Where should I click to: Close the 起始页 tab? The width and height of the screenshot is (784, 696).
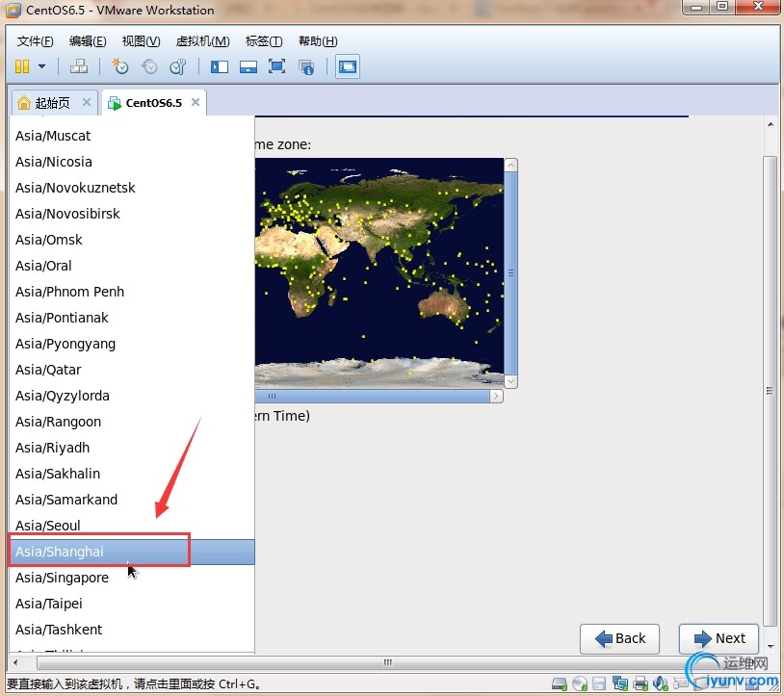(x=87, y=102)
